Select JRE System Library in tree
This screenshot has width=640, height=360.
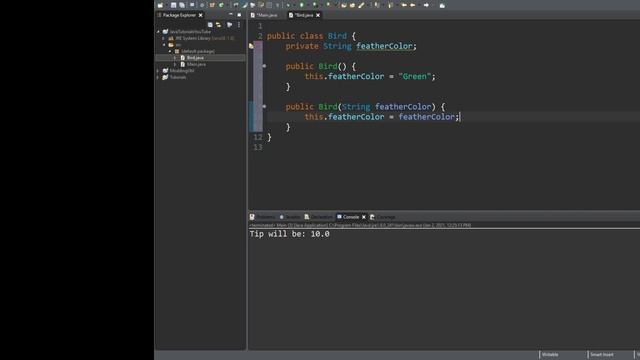click(202, 38)
